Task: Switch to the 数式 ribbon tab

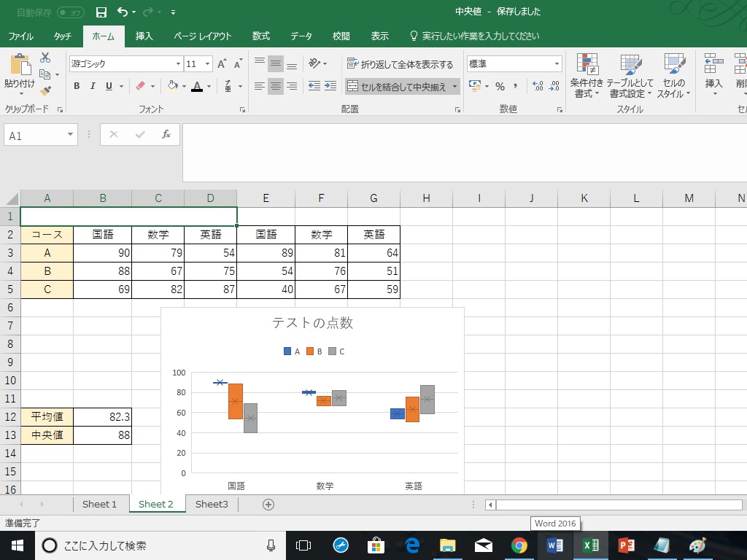Action: point(261,35)
